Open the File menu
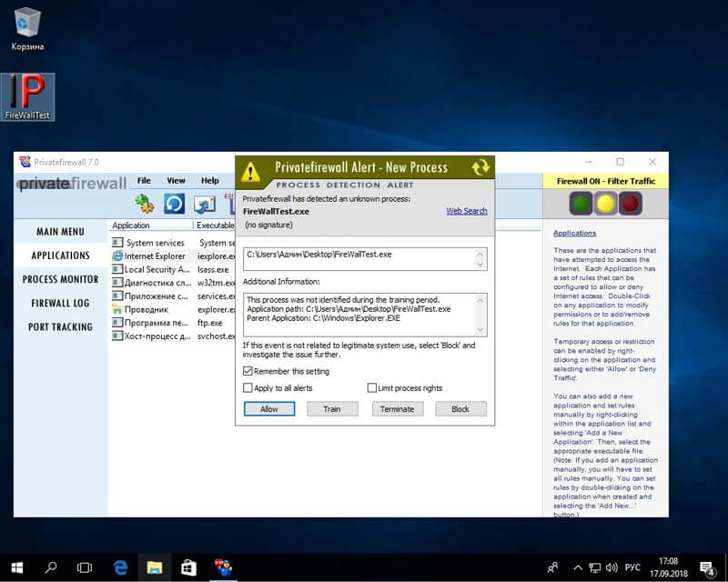Screen dimensions: 728x582 tap(143, 180)
